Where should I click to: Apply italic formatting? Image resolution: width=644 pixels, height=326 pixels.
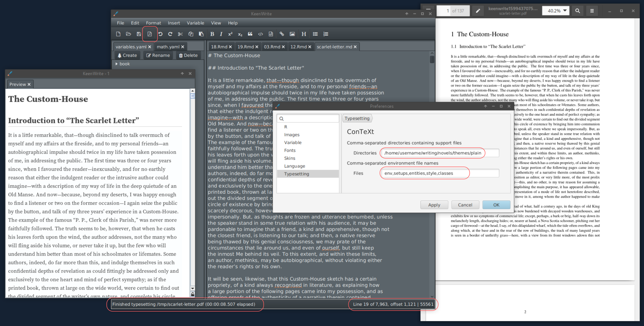[x=221, y=34]
